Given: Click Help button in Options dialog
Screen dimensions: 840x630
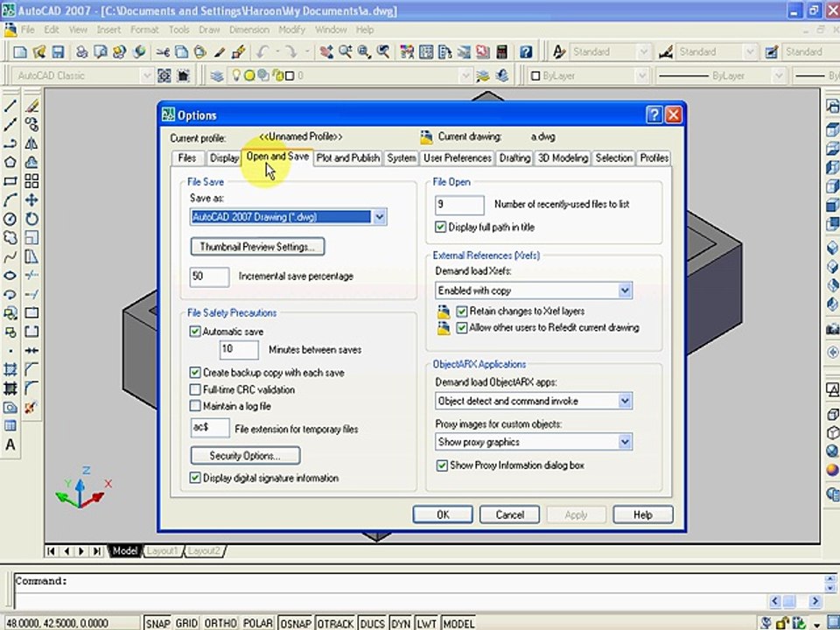Looking at the screenshot, I should coord(643,514).
